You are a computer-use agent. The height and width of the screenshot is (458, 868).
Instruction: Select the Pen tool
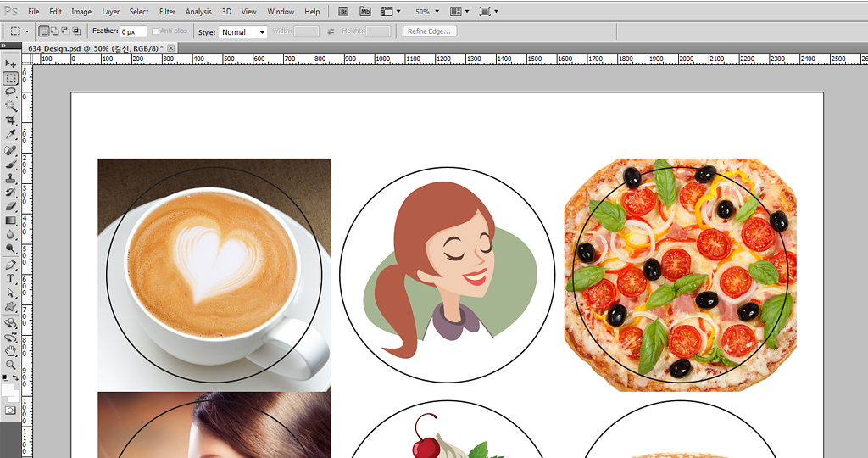click(10, 264)
